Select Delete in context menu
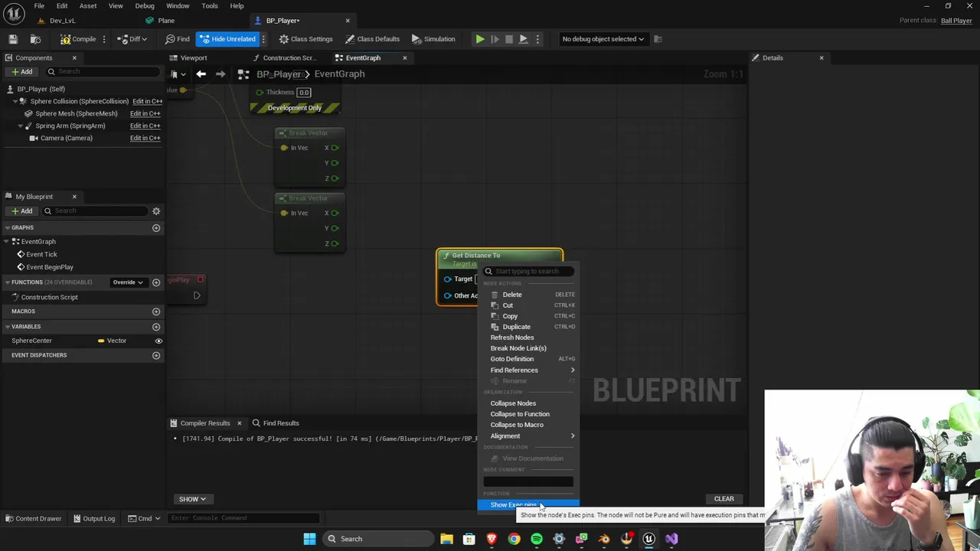 (528, 295)
